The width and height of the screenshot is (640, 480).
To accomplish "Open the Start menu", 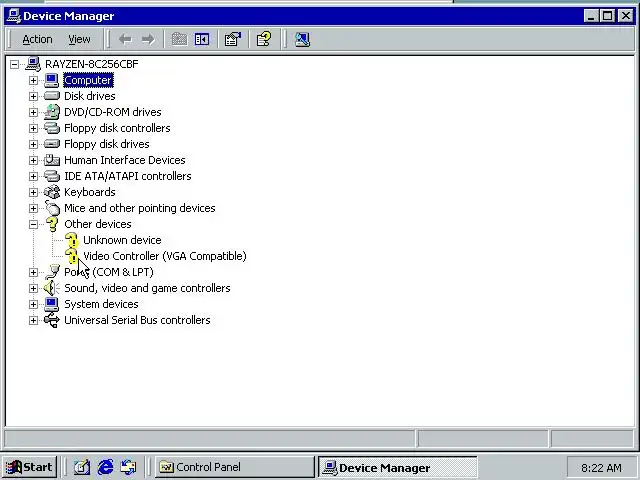I will pyautogui.click(x=29, y=467).
